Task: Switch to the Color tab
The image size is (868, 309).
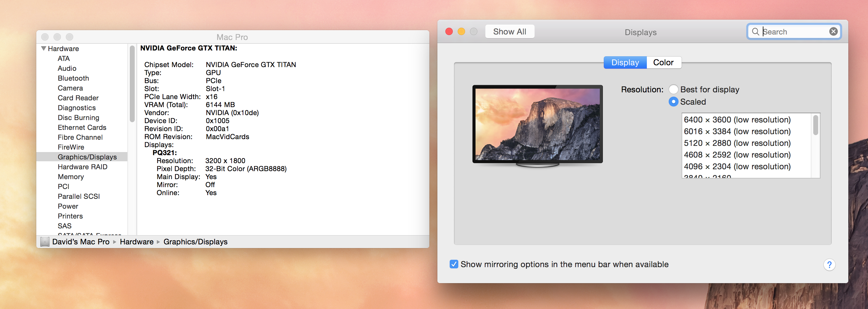Action: click(663, 62)
